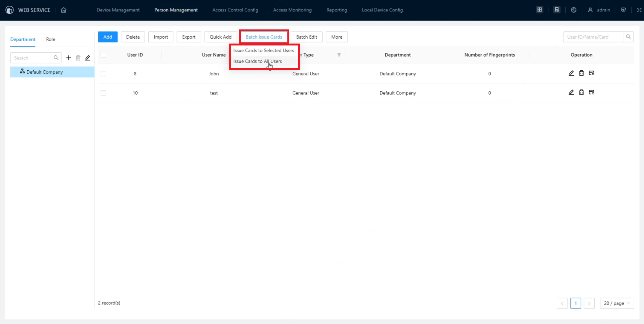
Task: Open the 20 / page dropdown
Action: 617,303
